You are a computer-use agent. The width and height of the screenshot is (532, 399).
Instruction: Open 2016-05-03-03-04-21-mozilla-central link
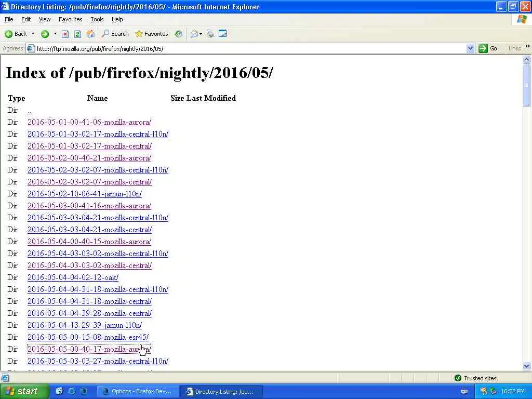[89, 230]
